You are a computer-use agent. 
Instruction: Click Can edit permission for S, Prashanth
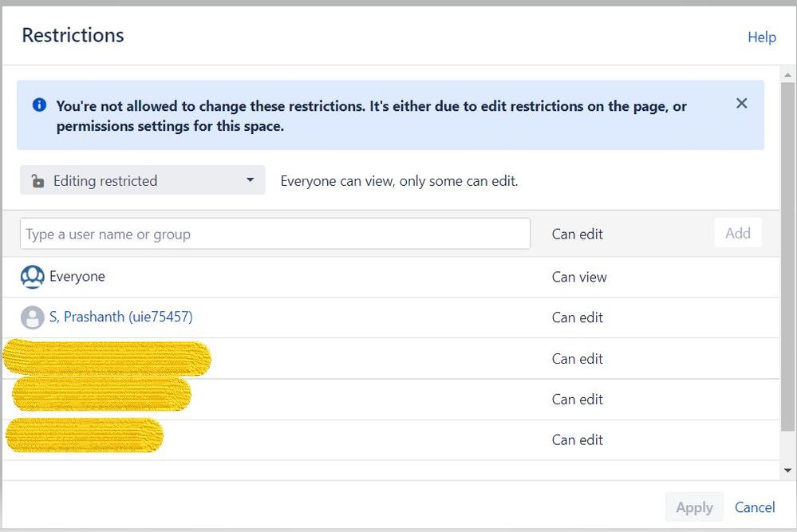point(578,317)
